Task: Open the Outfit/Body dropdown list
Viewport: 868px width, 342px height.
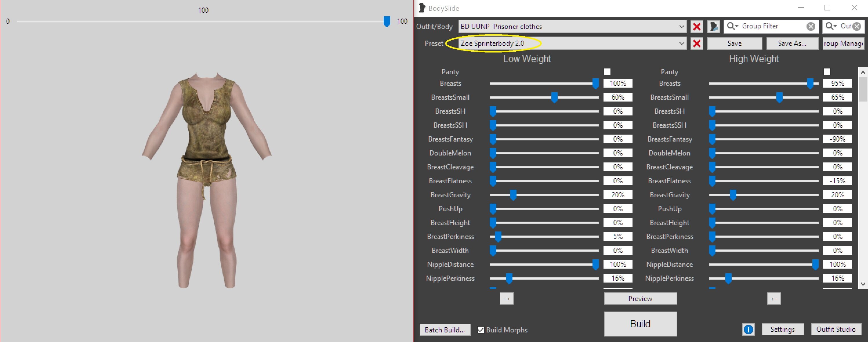Action: tap(681, 26)
